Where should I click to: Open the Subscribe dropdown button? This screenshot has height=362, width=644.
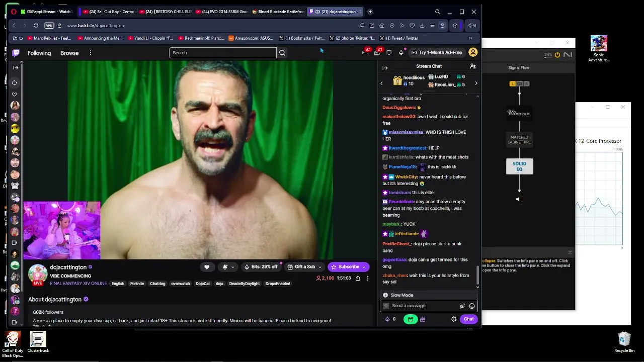tap(349, 267)
